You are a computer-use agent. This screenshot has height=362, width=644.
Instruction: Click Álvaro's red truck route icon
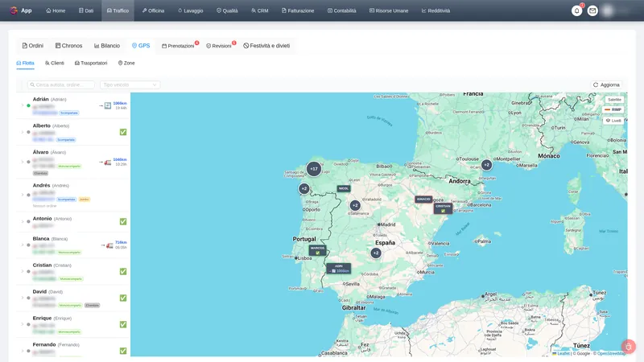[108, 162]
